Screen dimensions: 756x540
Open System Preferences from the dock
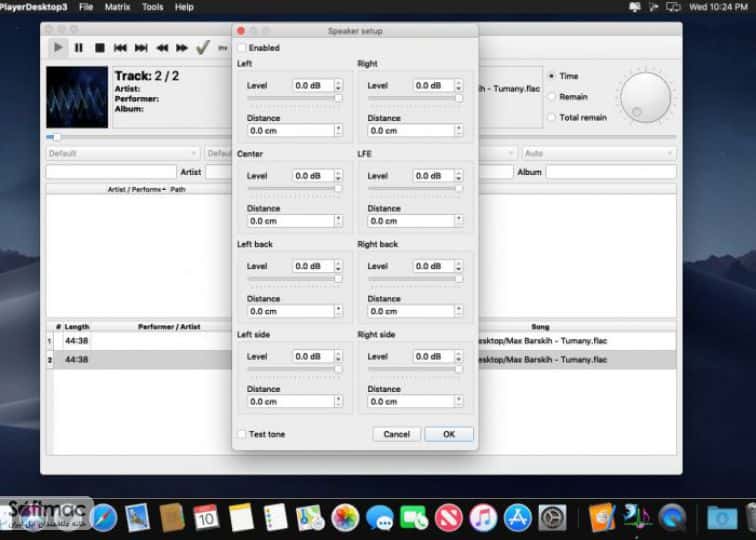click(x=552, y=518)
